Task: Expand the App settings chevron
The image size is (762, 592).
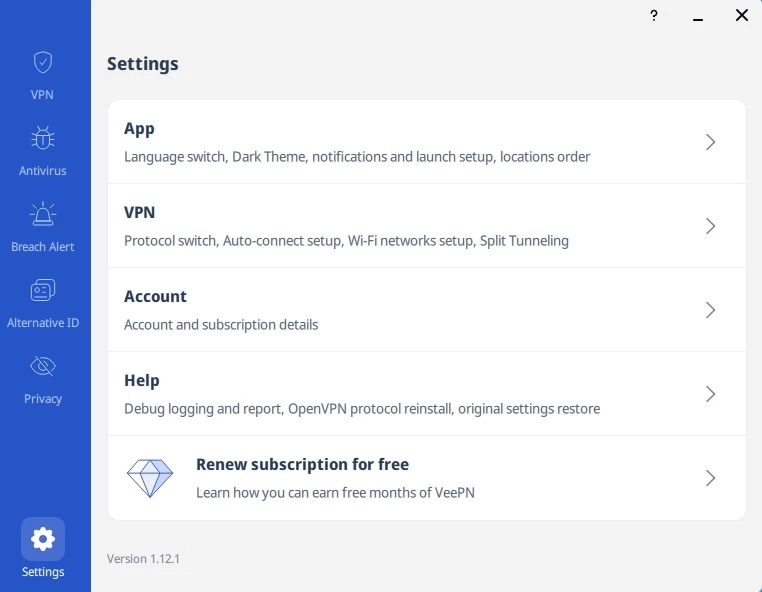Action: (711, 142)
